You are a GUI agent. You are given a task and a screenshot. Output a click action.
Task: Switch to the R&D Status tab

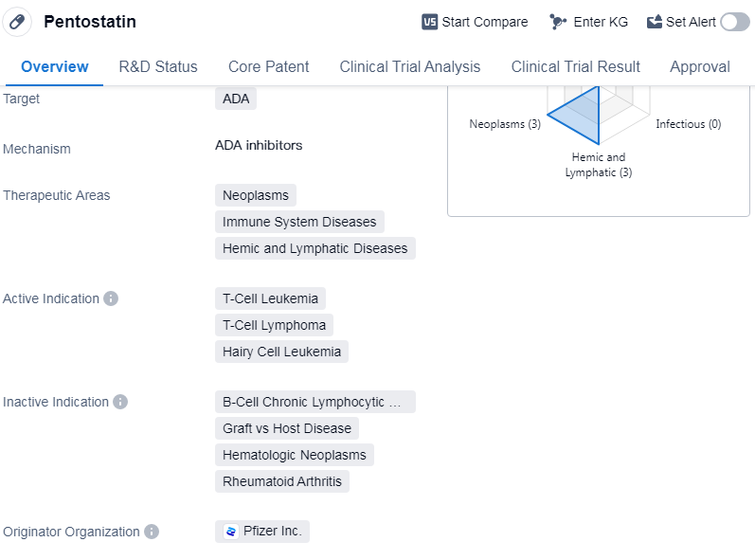(158, 66)
